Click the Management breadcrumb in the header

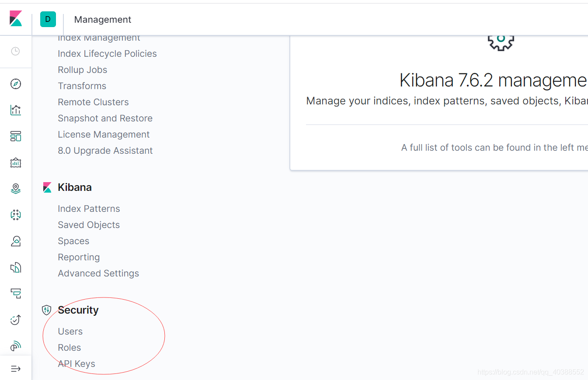pos(103,20)
